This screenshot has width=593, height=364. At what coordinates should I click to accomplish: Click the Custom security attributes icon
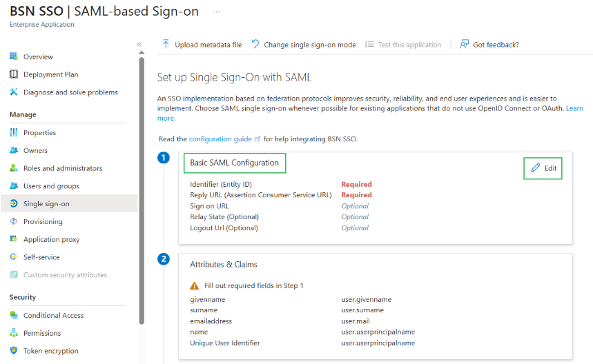14,274
